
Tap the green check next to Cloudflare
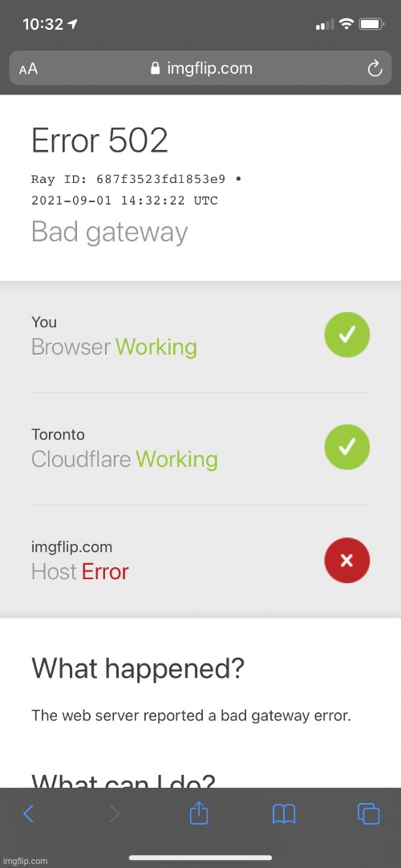click(346, 448)
